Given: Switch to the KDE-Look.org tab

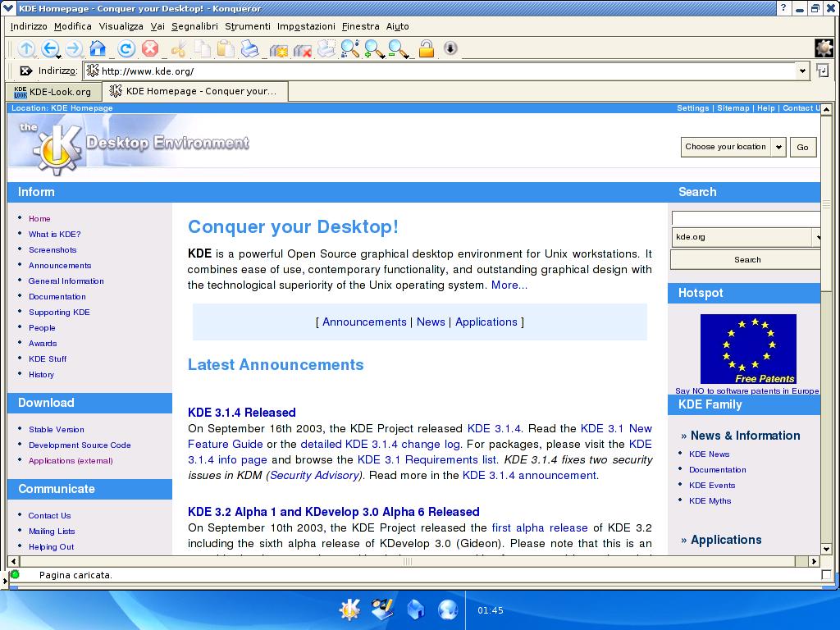Looking at the screenshot, I should [53, 92].
